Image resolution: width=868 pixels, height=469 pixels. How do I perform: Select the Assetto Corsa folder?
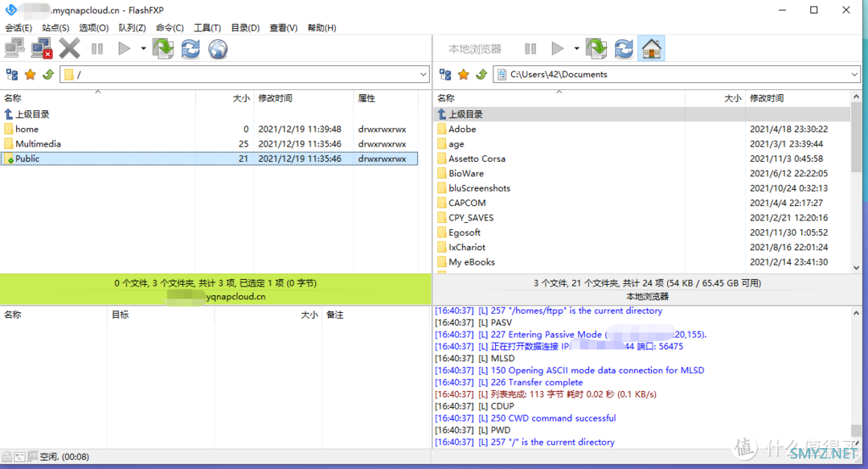point(641,158)
